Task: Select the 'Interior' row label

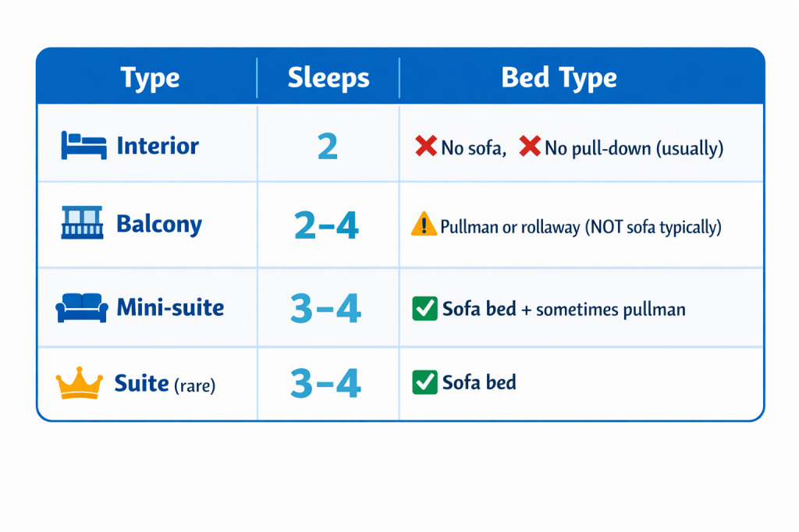Action: [158, 146]
